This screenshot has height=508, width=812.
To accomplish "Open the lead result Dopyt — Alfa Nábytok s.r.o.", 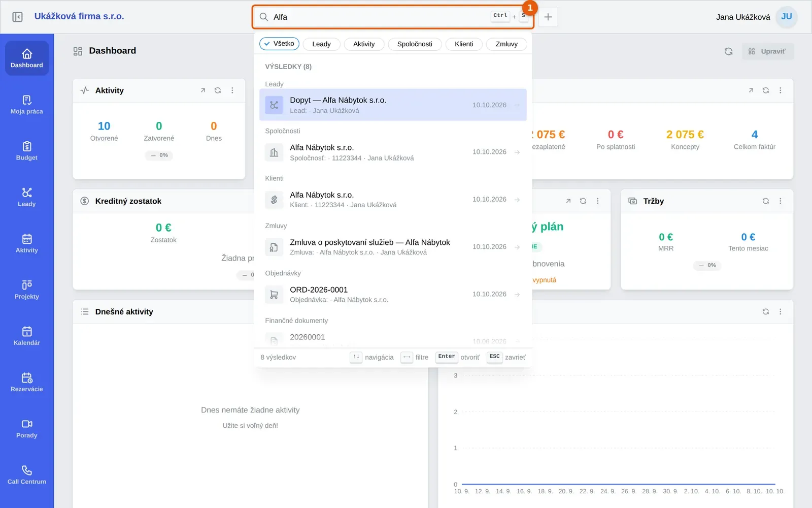I will (x=393, y=105).
